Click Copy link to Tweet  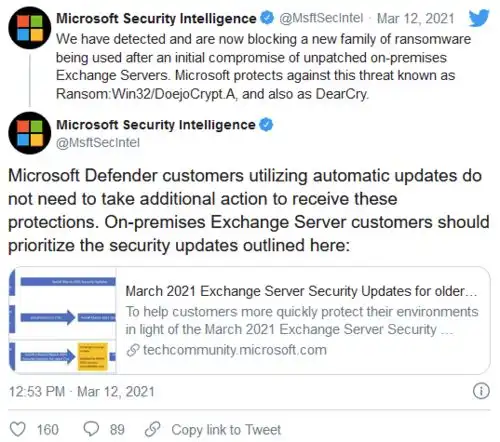226,429
